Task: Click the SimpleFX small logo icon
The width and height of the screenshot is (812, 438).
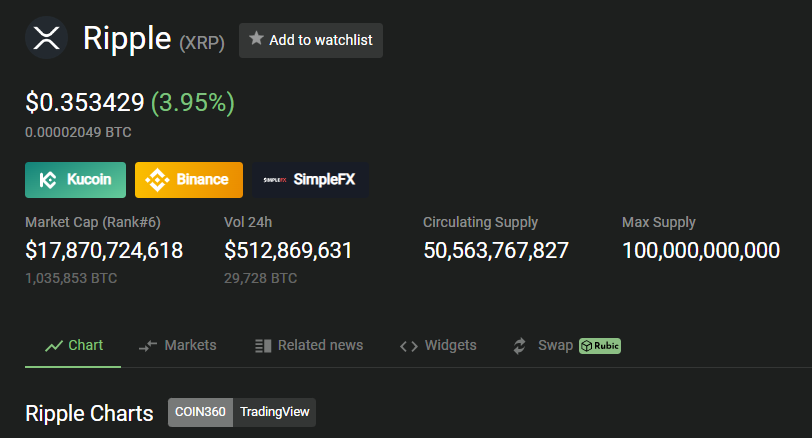Action: pyautogui.click(x=274, y=180)
